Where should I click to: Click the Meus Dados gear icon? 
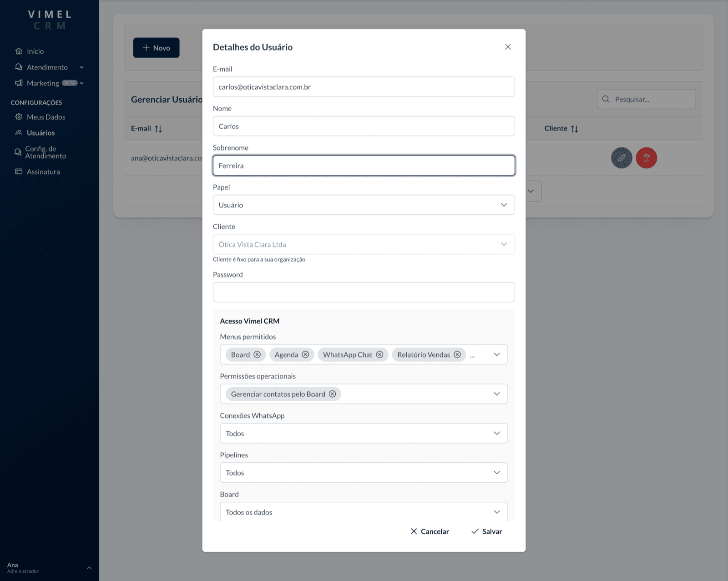click(19, 117)
